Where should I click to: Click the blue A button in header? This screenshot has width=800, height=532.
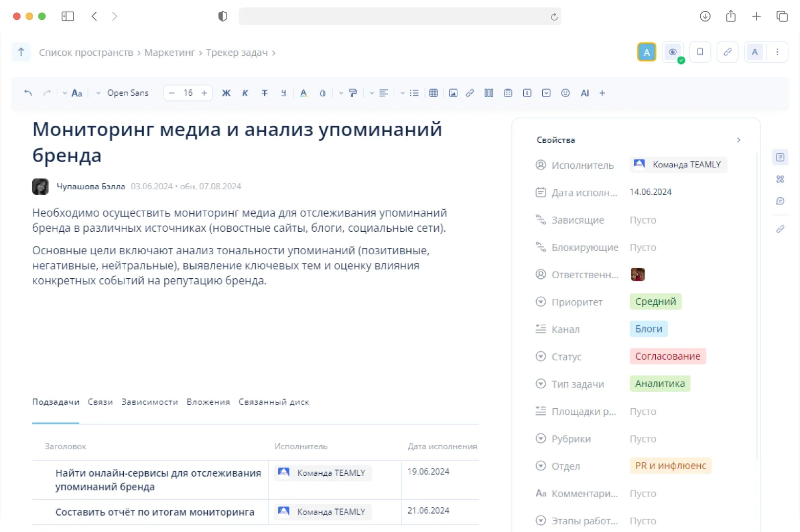(754, 52)
